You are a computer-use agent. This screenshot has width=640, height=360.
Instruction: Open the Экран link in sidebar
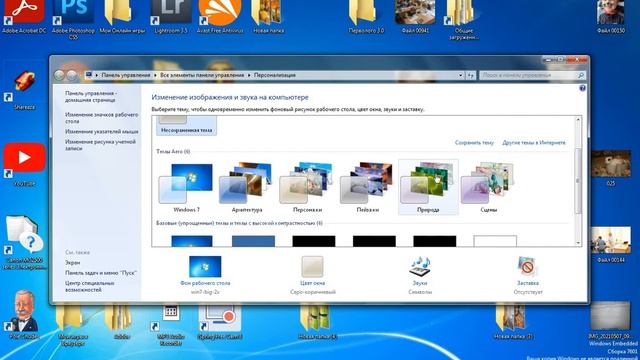(72, 262)
